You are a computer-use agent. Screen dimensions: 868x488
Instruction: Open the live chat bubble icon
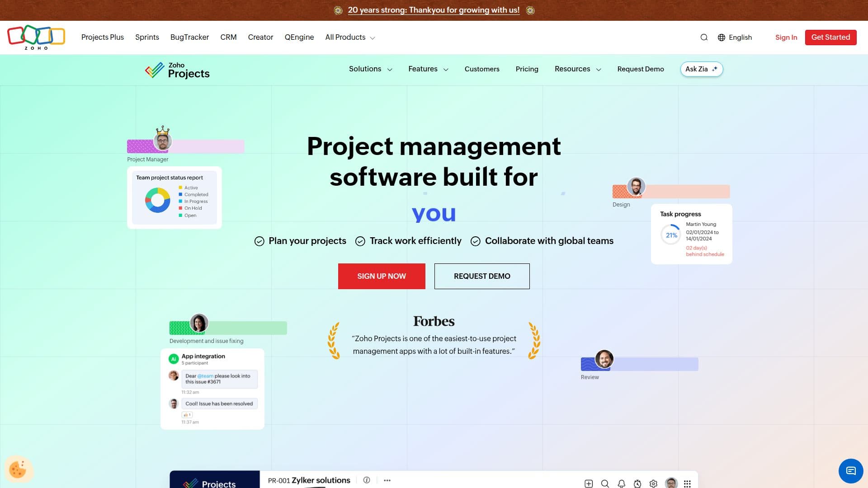(x=851, y=471)
